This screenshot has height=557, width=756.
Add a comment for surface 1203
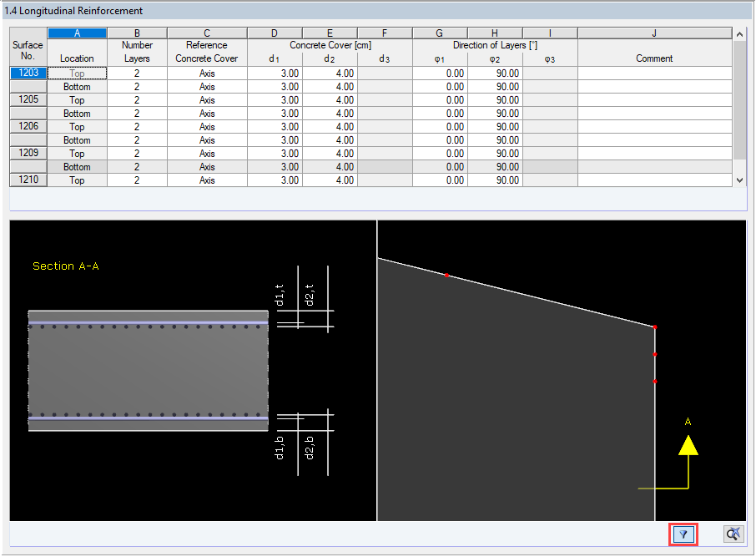coord(654,73)
